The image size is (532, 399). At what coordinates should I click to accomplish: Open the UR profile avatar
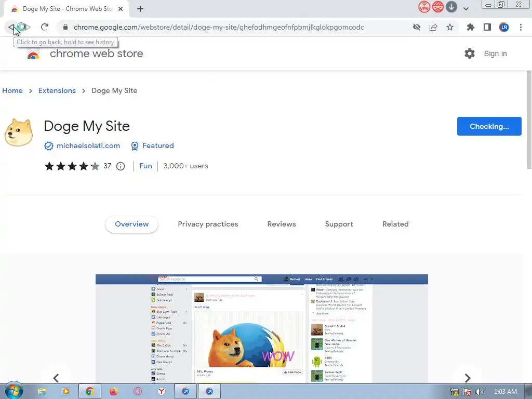coord(504,27)
